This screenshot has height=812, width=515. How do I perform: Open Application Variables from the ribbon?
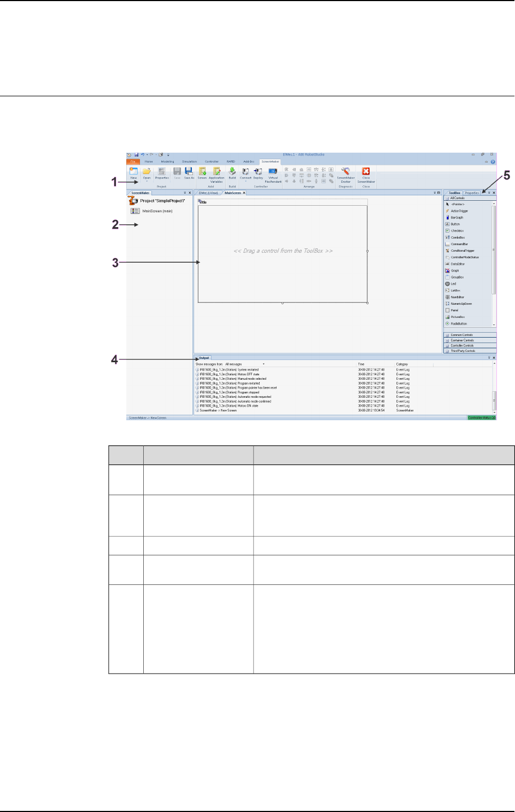[216, 175]
